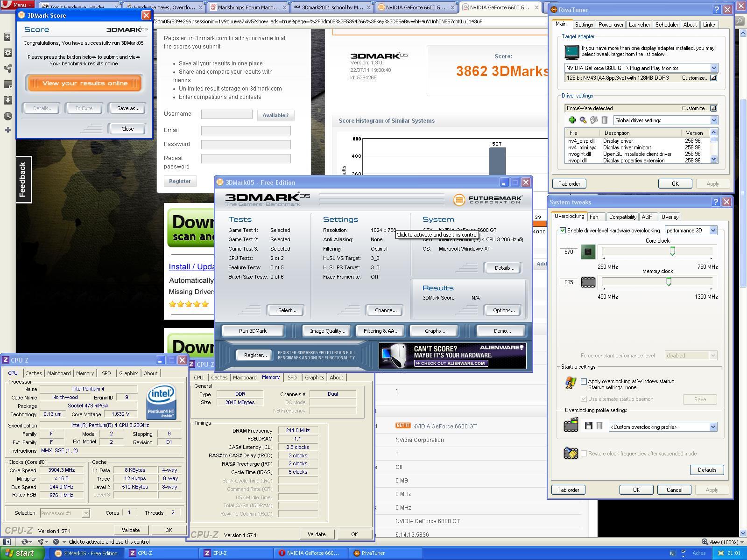Switch to 3DMark05 - Free Edition in the taskbar
The height and width of the screenshot is (560, 747).
tap(88, 553)
